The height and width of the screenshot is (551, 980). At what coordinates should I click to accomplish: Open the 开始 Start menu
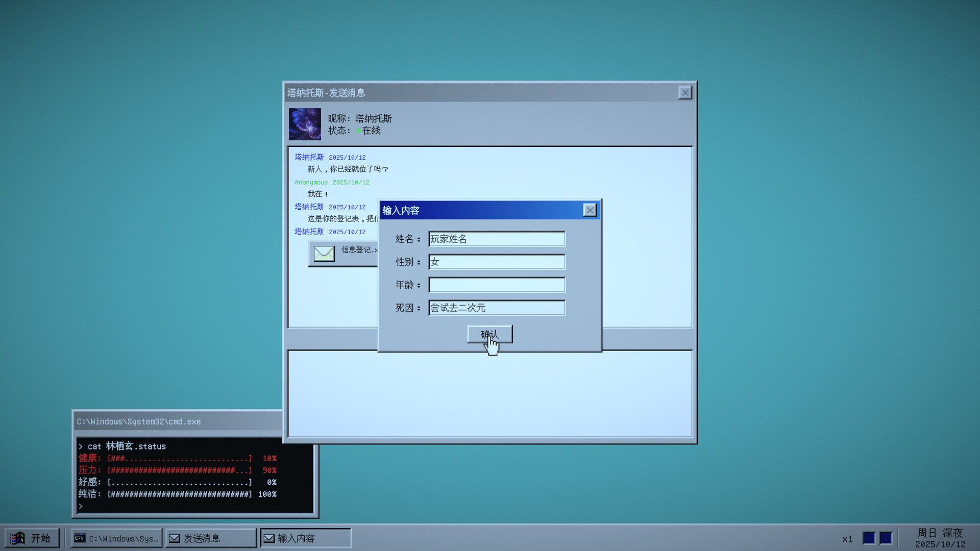[x=32, y=538]
